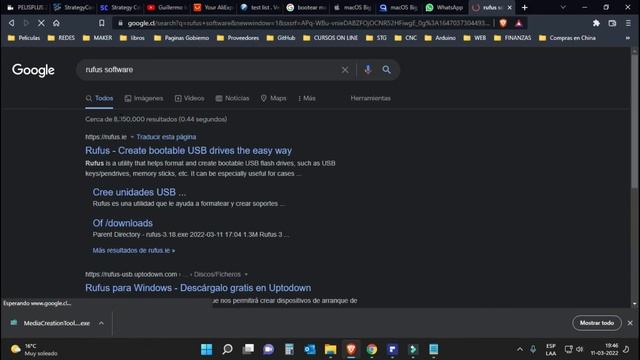Viewport: 640px width, 360px height.
Task: Open taskbar Search icon
Action: coord(227,349)
